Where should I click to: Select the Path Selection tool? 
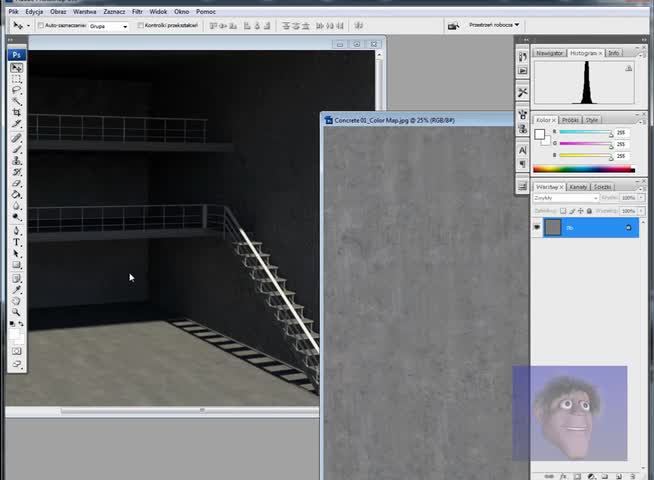tap(17, 254)
